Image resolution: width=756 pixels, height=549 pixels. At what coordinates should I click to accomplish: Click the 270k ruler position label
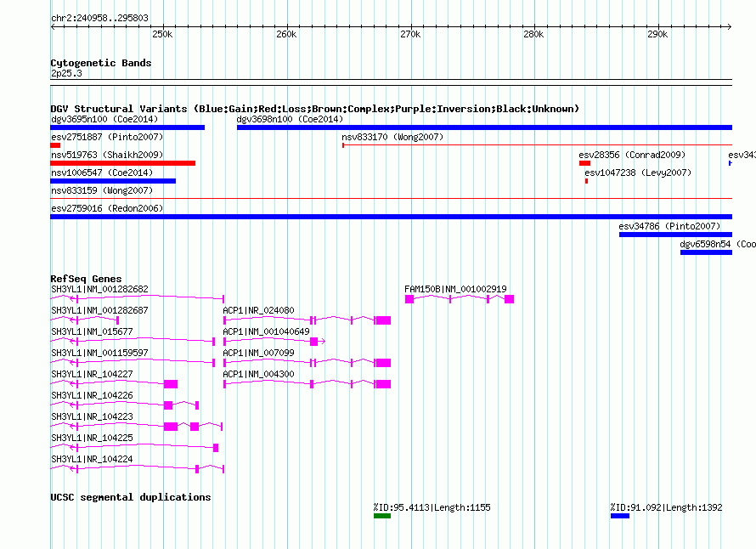coord(410,34)
